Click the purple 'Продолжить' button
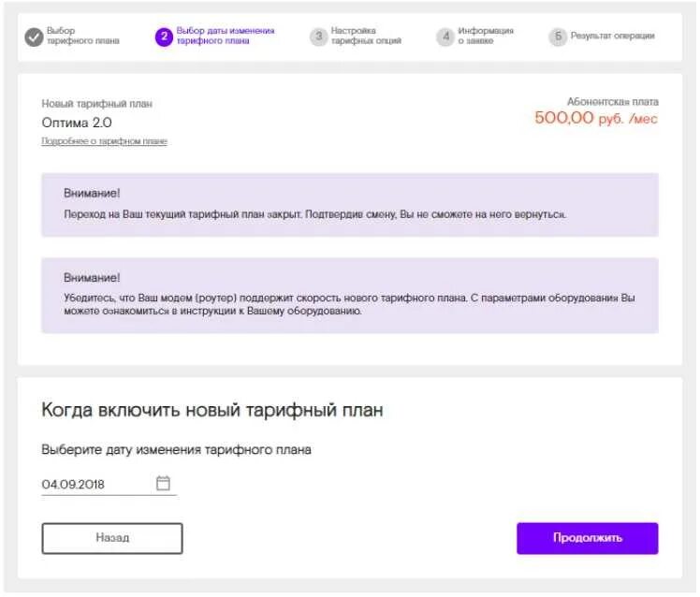The width and height of the screenshot is (700, 597). (x=588, y=538)
